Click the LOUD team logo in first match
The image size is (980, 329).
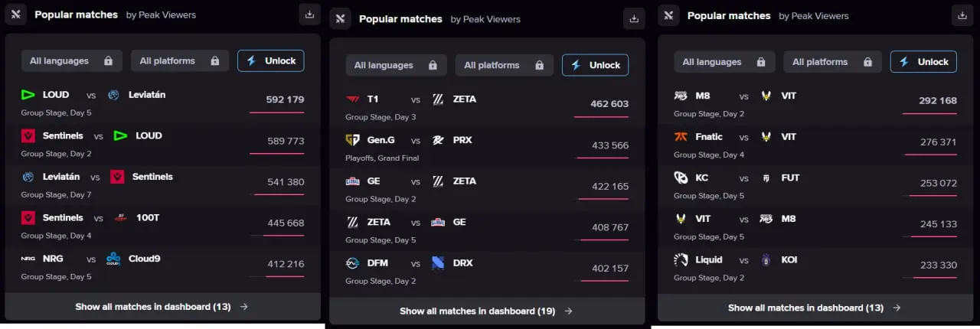click(28, 95)
